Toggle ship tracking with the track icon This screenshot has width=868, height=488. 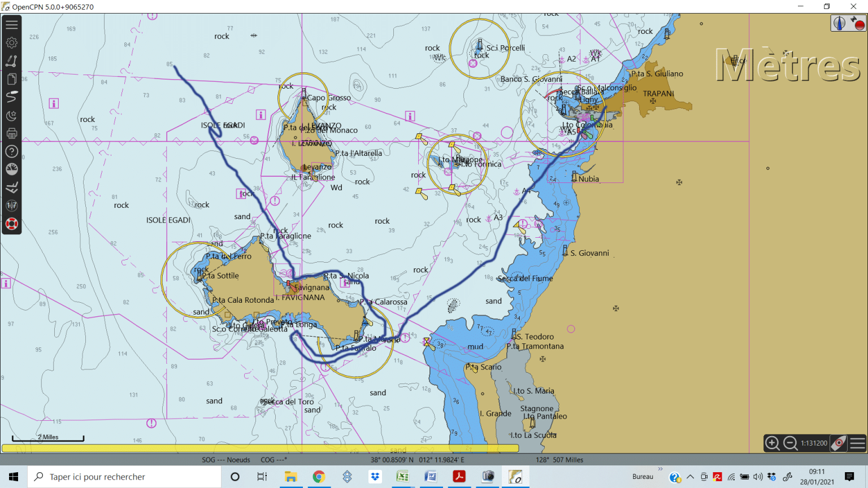tap(11, 97)
